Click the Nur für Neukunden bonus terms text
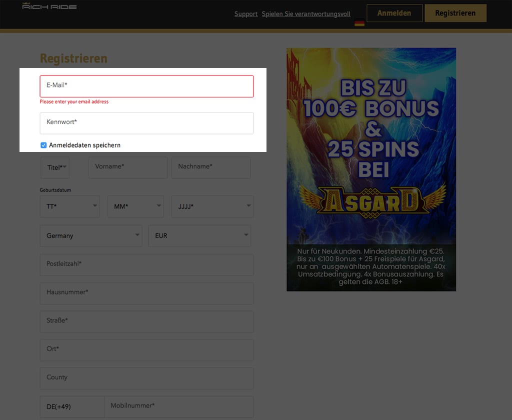This screenshot has width=512, height=420. pyautogui.click(x=371, y=266)
